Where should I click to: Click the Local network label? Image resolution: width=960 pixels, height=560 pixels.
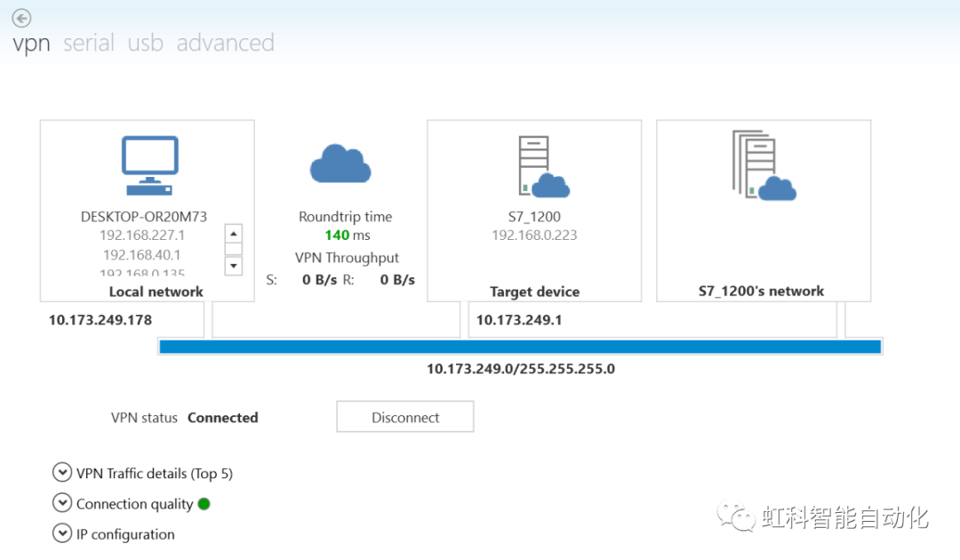(156, 292)
